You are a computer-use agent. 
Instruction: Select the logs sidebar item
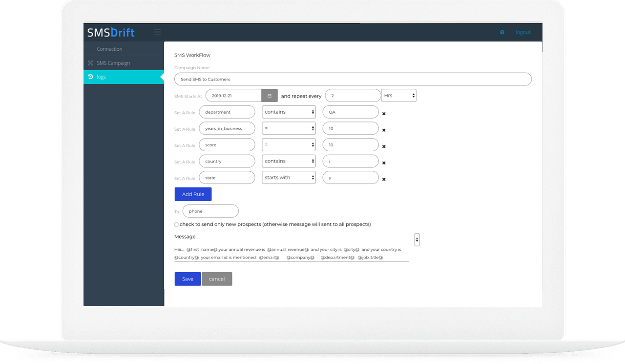[102, 77]
